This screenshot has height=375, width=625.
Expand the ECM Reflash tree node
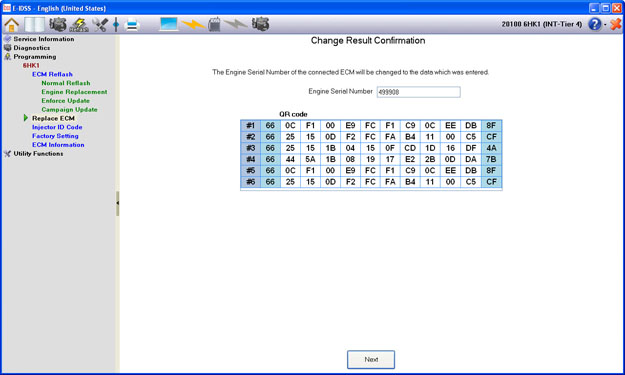pos(52,74)
